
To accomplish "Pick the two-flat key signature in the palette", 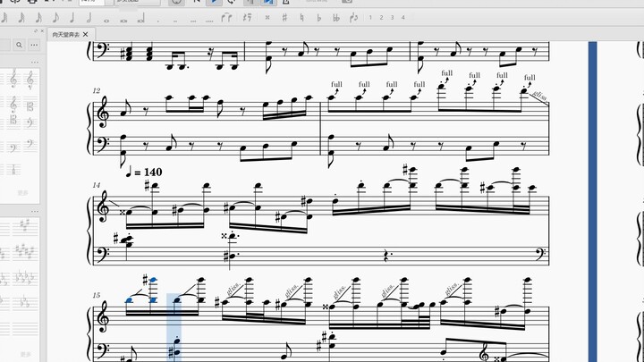I will [x=23, y=303].
